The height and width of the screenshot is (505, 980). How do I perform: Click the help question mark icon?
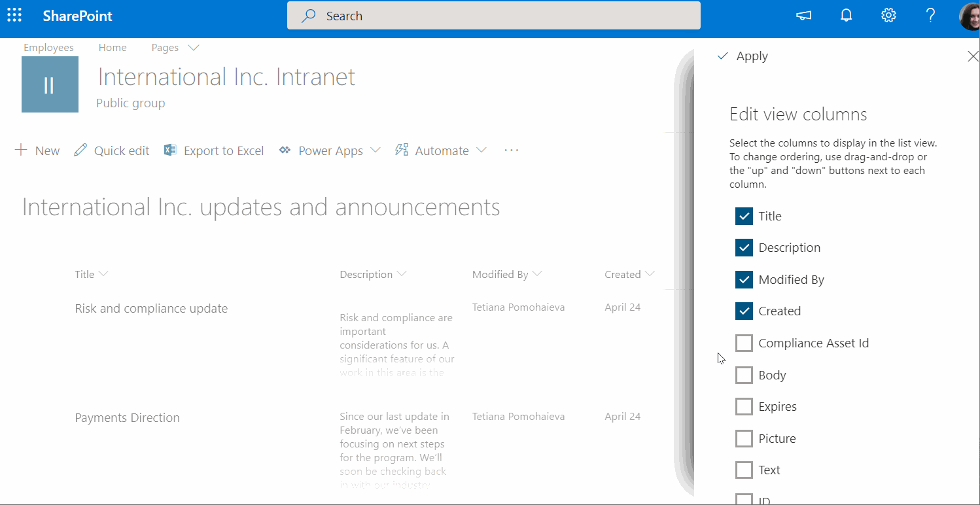930,14
